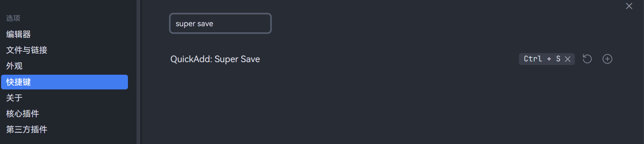Show the 核心插件 settings
644x144 pixels.
click(23, 113)
